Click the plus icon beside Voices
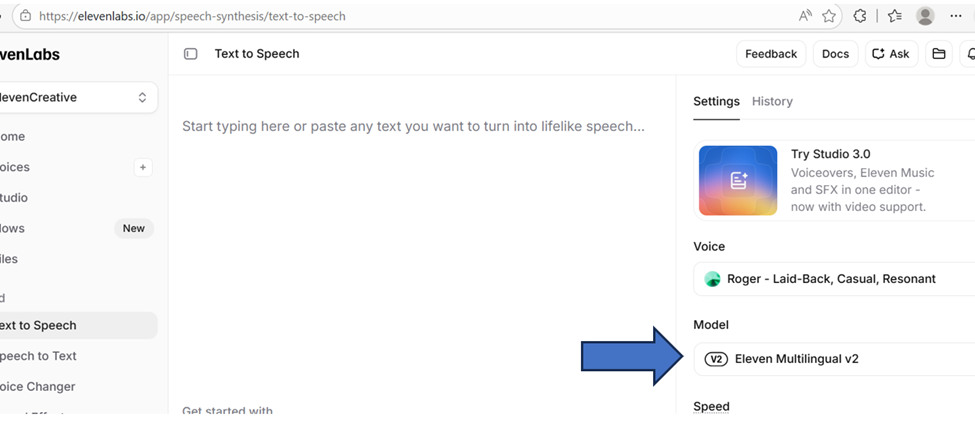This screenshot has height=431, width=975. pyautogui.click(x=143, y=168)
